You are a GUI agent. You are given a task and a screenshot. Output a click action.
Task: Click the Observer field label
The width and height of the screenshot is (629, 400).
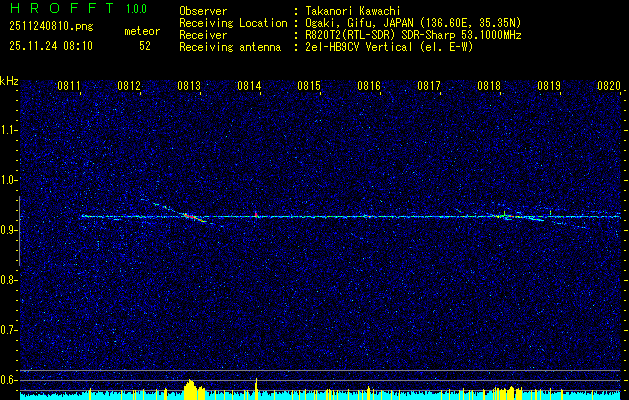[x=203, y=11]
